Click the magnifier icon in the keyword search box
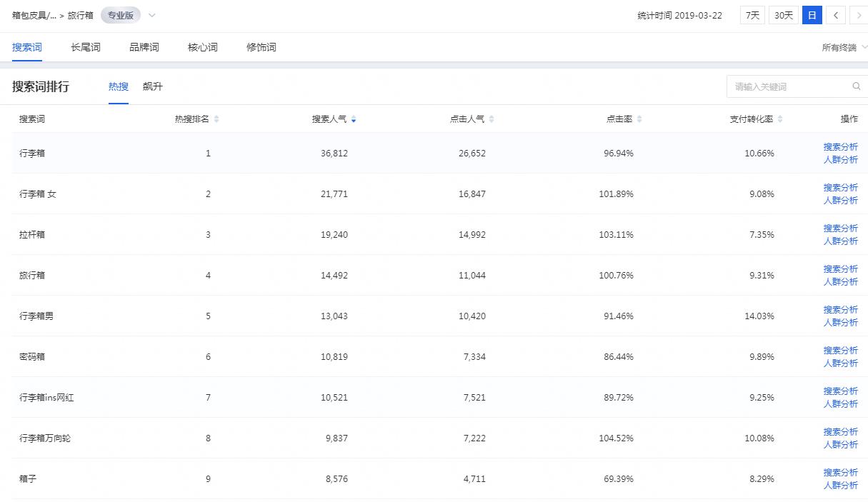The height and width of the screenshot is (502, 868). pos(857,86)
